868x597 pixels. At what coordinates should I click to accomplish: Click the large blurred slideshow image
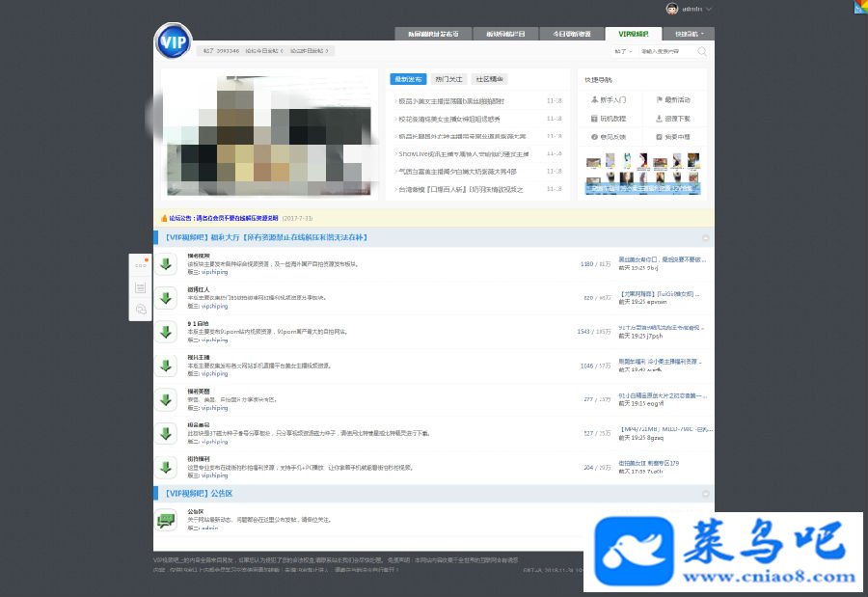[269, 135]
